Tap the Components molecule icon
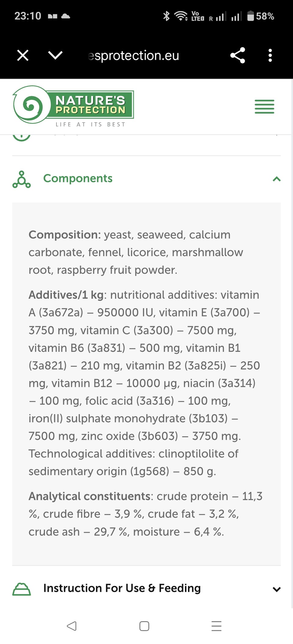This screenshot has width=293, height=644. (x=21, y=179)
